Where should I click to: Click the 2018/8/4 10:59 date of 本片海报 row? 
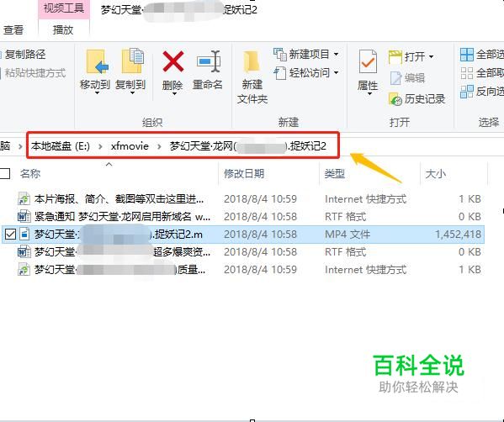coord(260,198)
